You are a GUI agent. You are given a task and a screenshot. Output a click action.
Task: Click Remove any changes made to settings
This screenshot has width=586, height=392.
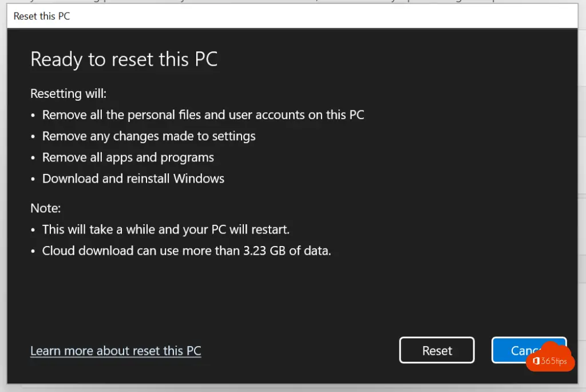(149, 136)
